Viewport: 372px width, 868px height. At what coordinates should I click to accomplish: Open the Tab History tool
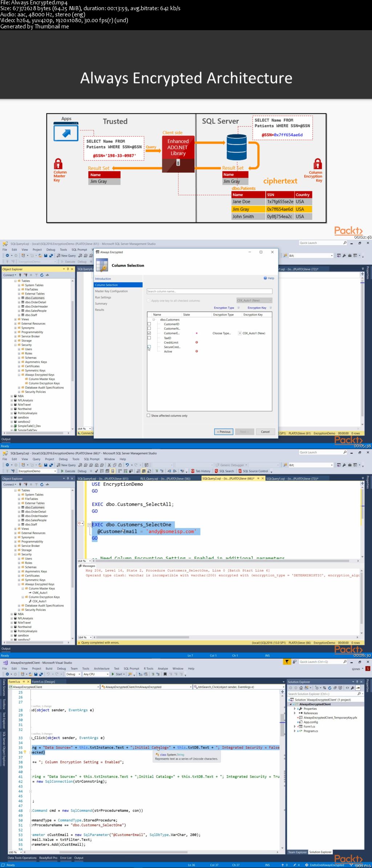pos(201,471)
